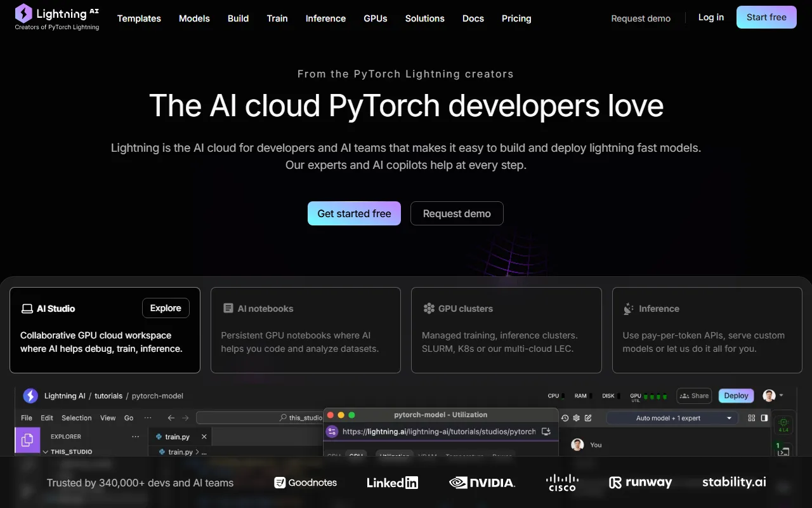Toggle the side panel layout icon
The width and height of the screenshot is (812, 508).
[764, 418]
